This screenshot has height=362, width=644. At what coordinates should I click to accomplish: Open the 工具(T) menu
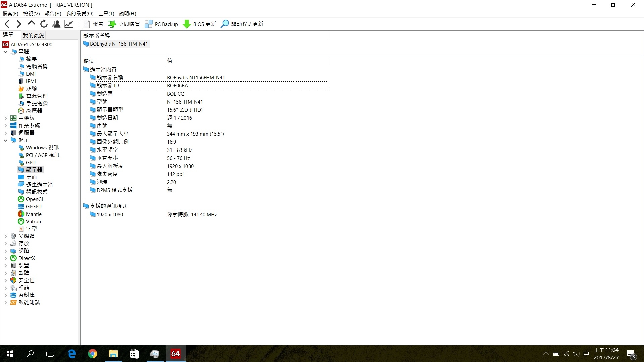106,14
